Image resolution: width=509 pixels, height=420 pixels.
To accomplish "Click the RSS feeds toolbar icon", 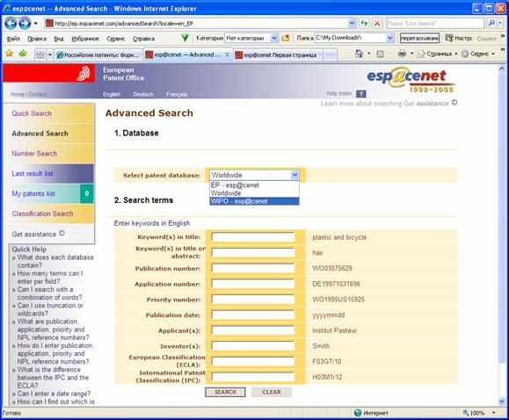I will (380, 54).
